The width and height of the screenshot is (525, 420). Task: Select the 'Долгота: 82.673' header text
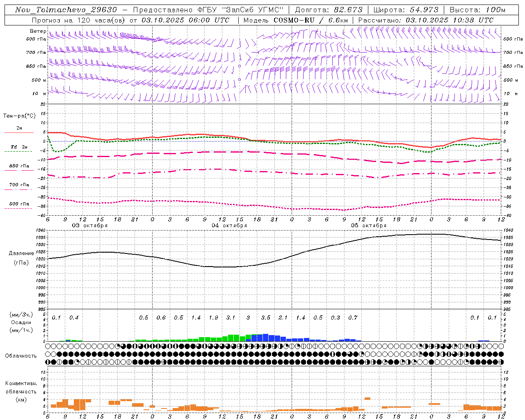pyautogui.click(x=329, y=9)
